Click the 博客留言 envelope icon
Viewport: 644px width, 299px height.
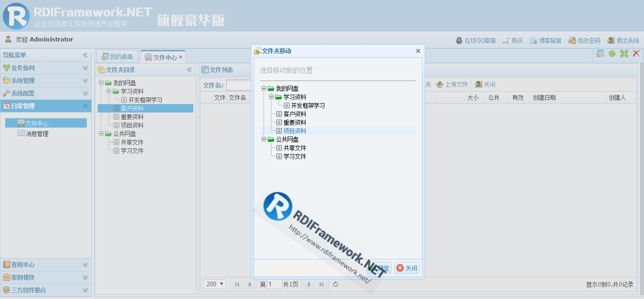[534, 40]
